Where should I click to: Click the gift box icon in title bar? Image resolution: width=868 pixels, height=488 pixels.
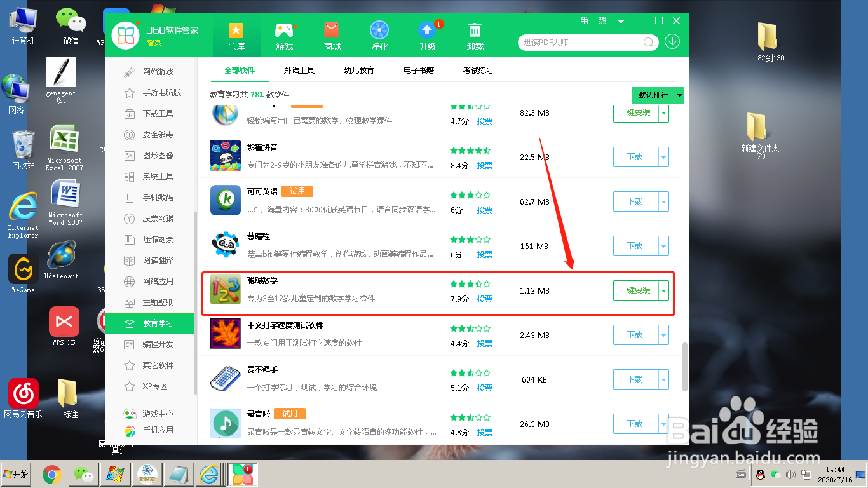[x=585, y=21]
